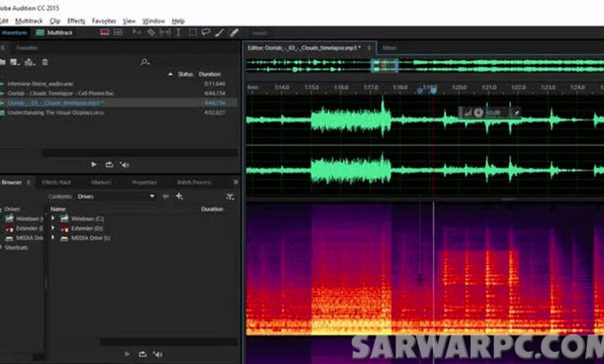Click the pin icon on the HUD
This screenshot has height=364, width=604.
click(x=517, y=113)
